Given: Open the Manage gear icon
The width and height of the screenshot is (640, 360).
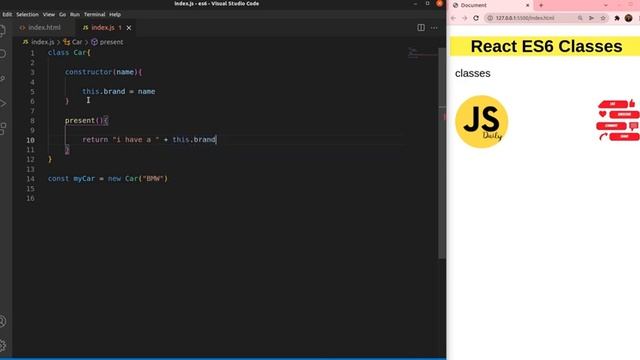Looking at the screenshot, I should [x=2, y=345].
